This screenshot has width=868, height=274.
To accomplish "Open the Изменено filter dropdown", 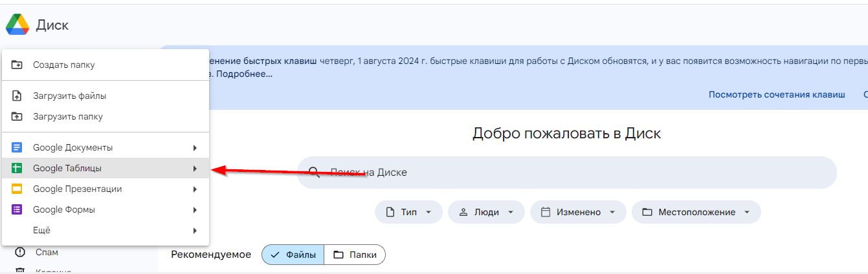I will click(578, 212).
